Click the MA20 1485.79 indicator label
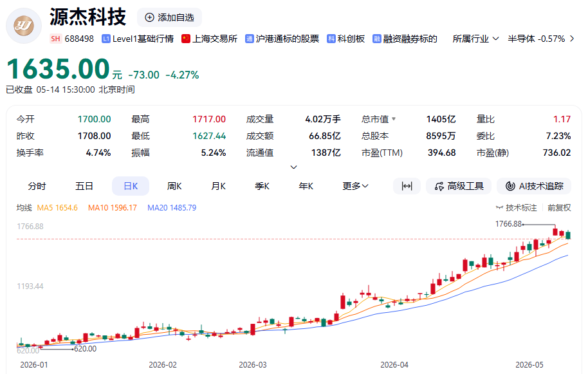 (x=172, y=207)
